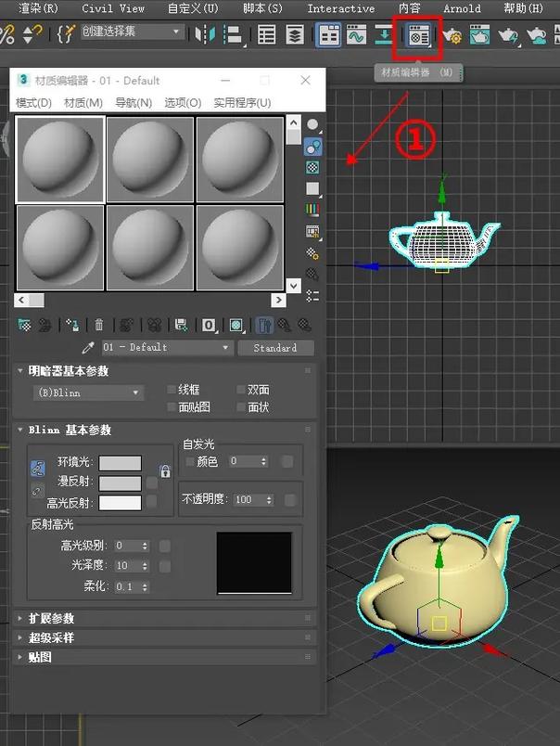The width and height of the screenshot is (560, 746).
Task: Toggle ambient-diffuse color lock button
Action: [x=38, y=469]
